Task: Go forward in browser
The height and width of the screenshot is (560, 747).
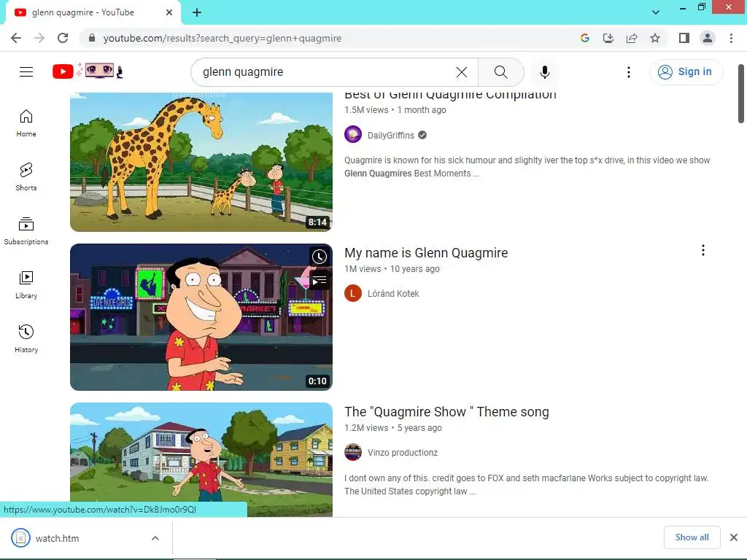Action: coord(39,38)
